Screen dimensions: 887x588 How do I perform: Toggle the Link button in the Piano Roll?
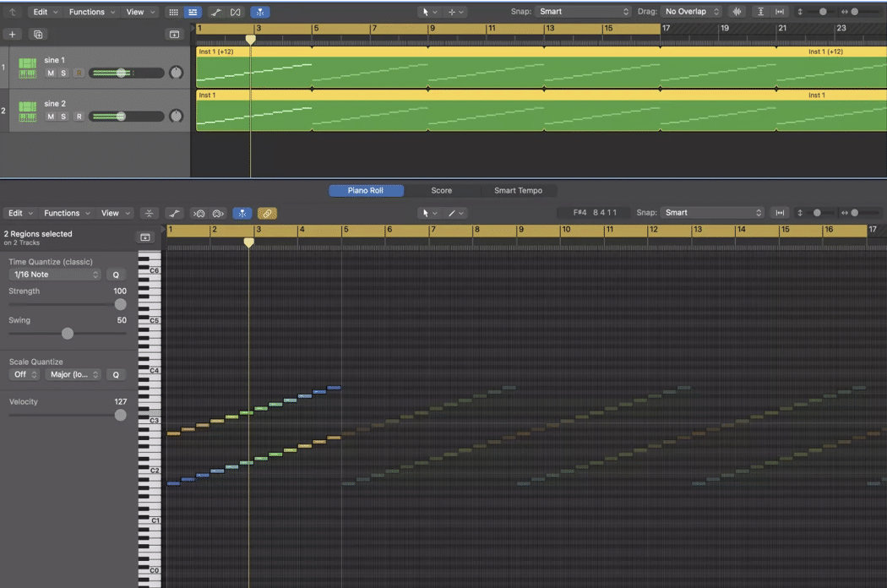click(x=267, y=214)
